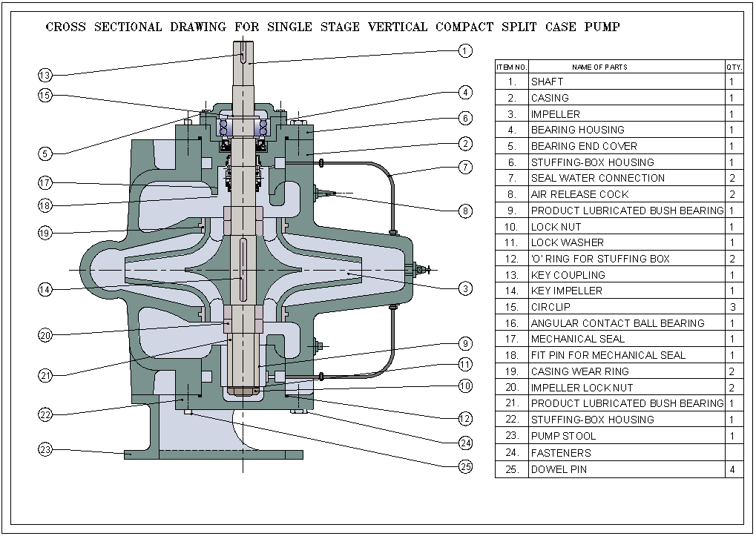Click 'PRODUCT LUBRICATED BUSH BEARING' in row 9
Screen dimensions: 756x536
pyautogui.click(x=627, y=211)
